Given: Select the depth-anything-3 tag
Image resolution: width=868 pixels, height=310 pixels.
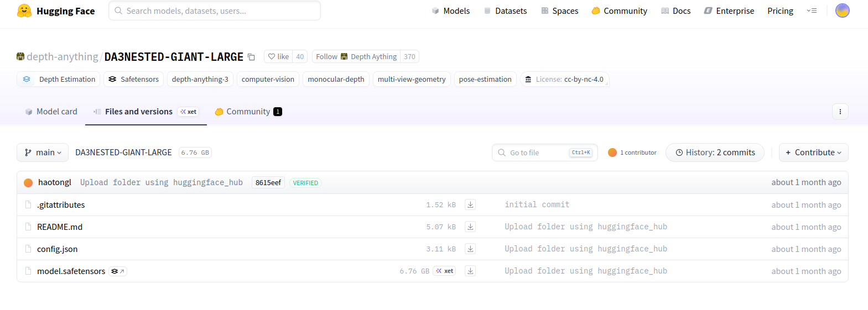Looking at the screenshot, I should coord(200,79).
